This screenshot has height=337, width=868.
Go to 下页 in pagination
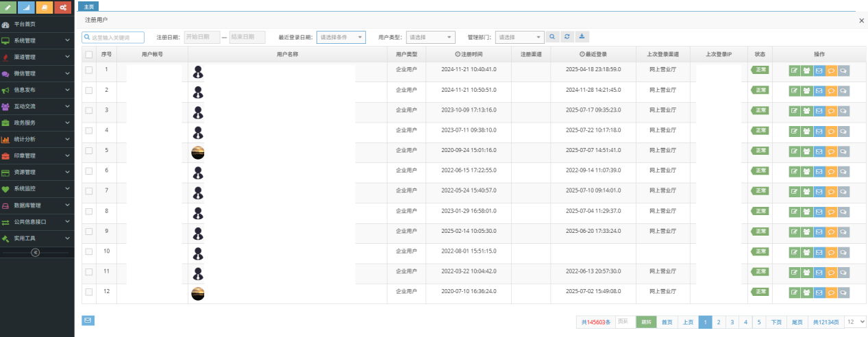(x=776, y=322)
